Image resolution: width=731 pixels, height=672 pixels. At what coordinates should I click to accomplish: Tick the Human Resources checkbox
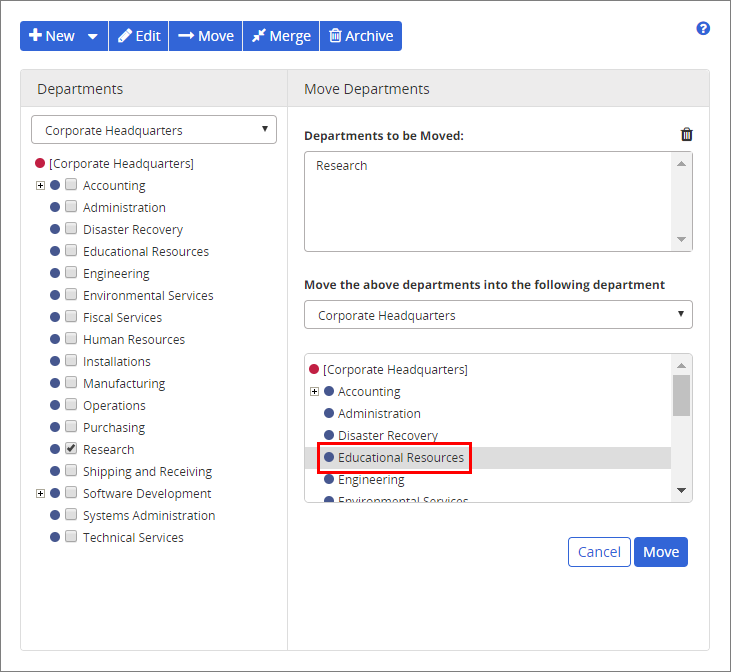pyautogui.click(x=71, y=339)
